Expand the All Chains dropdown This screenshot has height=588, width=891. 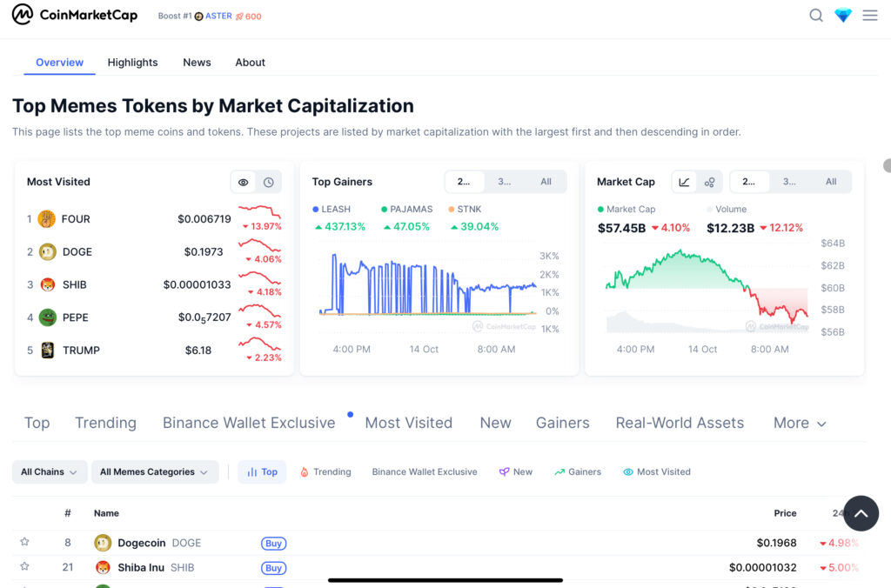(50, 471)
